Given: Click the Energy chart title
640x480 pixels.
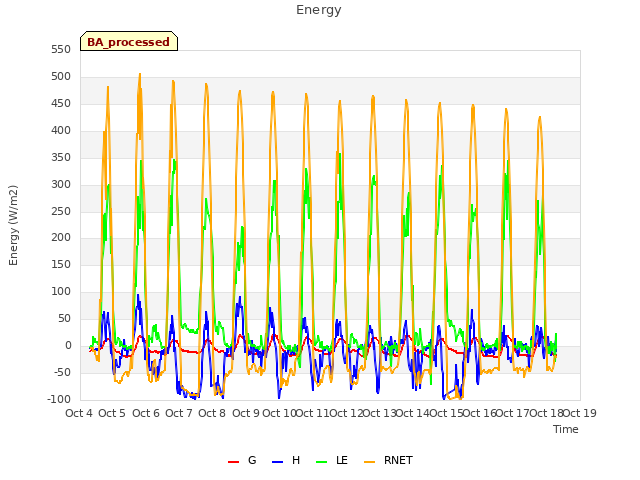Looking at the screenshot, I should click(x=319, y=10).
